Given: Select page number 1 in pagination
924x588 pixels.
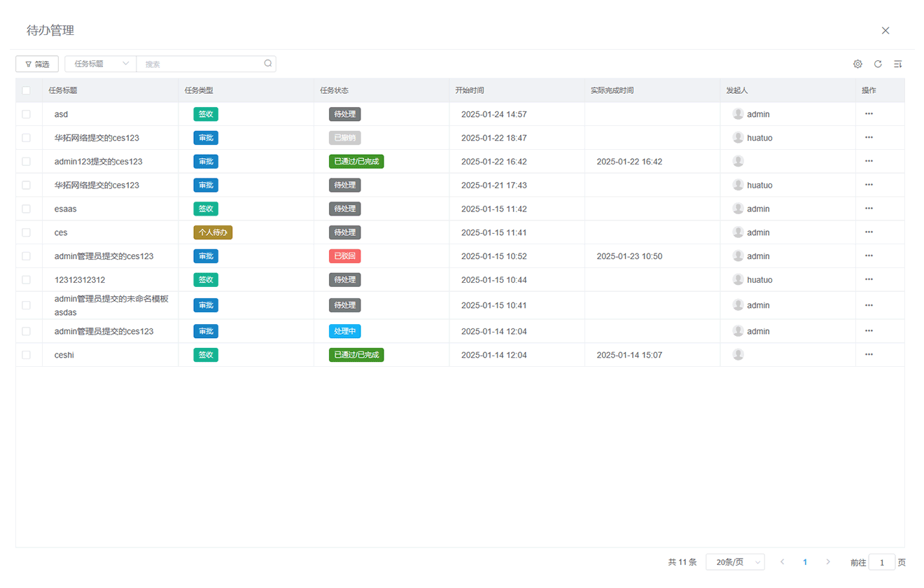Looking at the screenshot, I should [x=805, y=562].
